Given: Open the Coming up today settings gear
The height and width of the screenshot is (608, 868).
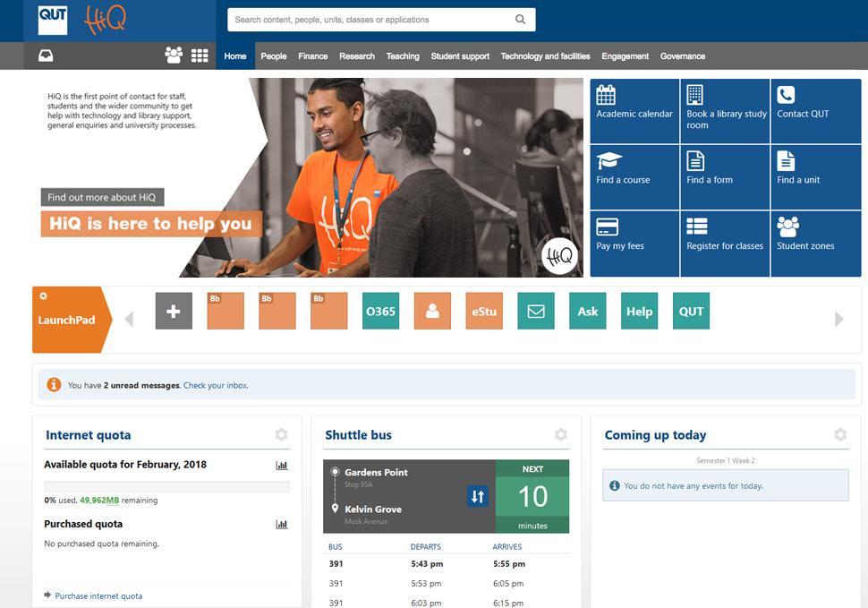Looking at the screenshot, I should (840, 435).
